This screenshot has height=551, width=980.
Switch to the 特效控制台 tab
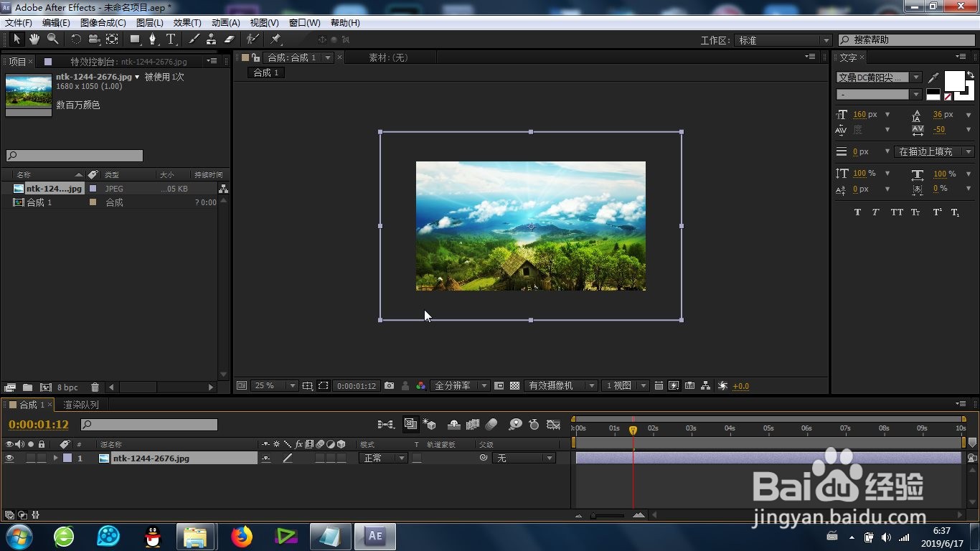pyautogui.click(x=128, y=62)
